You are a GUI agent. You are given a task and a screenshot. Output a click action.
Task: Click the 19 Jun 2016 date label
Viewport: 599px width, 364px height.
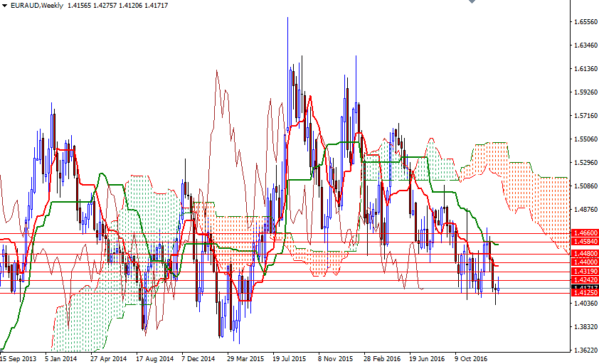[x=427, y=358]
